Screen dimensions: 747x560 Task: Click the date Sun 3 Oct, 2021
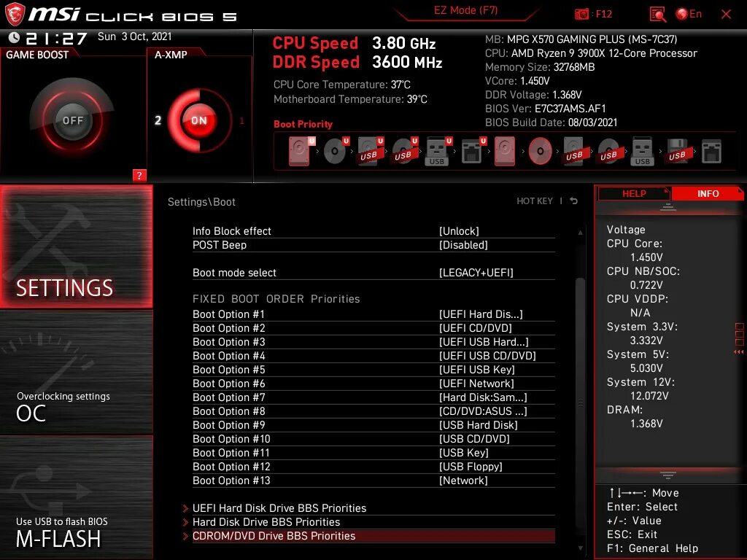pyautogui.click(x=135, y=36)
